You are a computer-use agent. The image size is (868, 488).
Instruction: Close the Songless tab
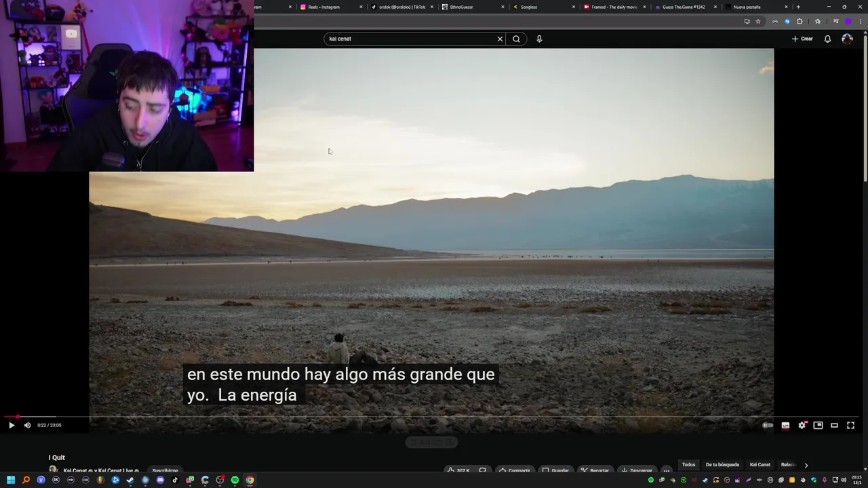tap(574, 7)
